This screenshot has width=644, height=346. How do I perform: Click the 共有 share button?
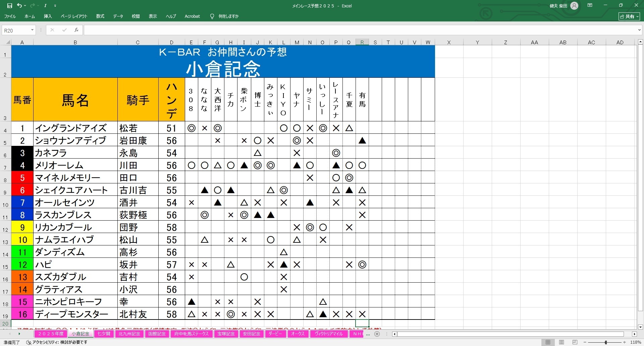point(629,16)
